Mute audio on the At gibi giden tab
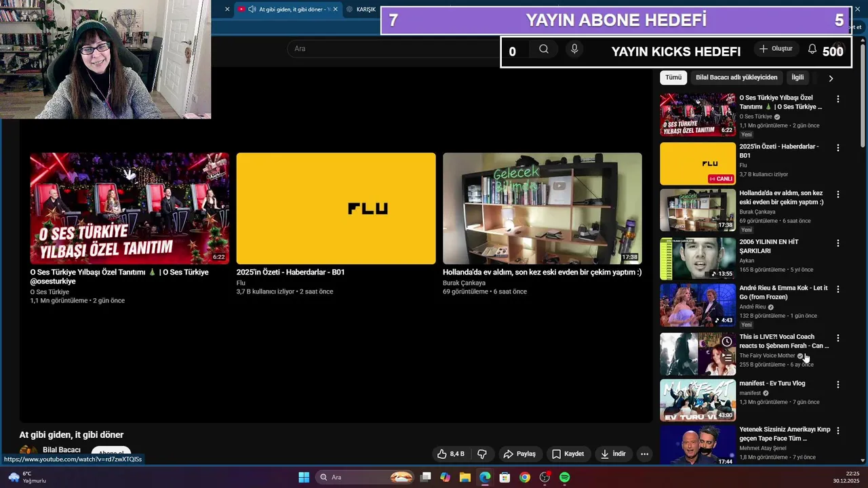 pos(252,9)
